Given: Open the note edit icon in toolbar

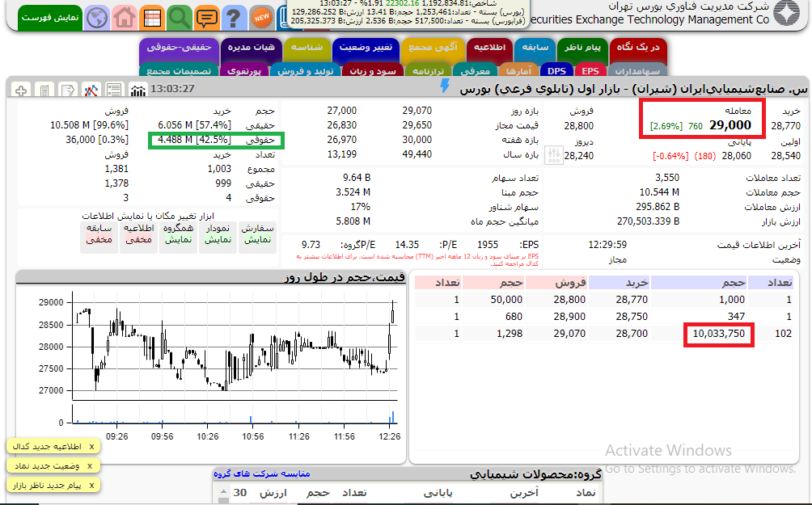Looking at the screenshot, I should 67,90.
